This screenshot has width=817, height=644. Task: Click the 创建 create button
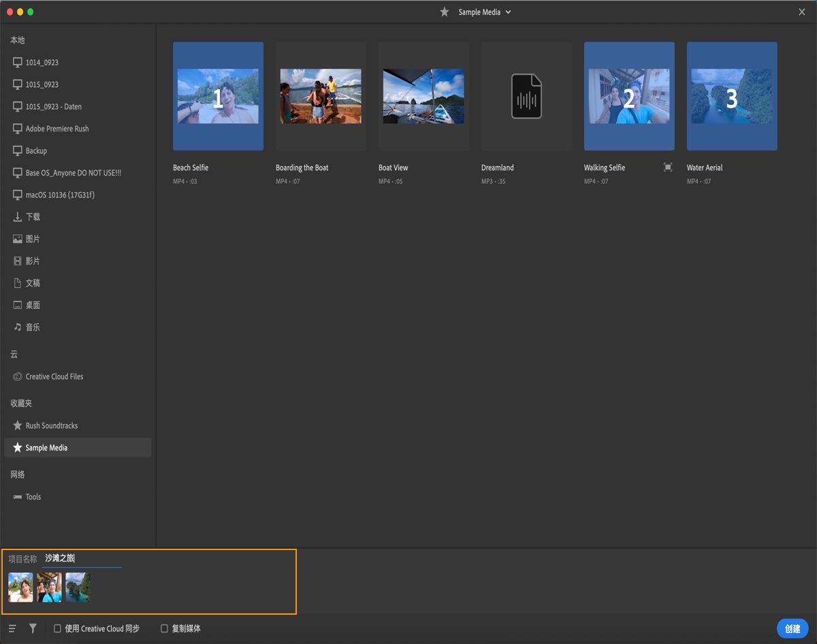(792, 629)
